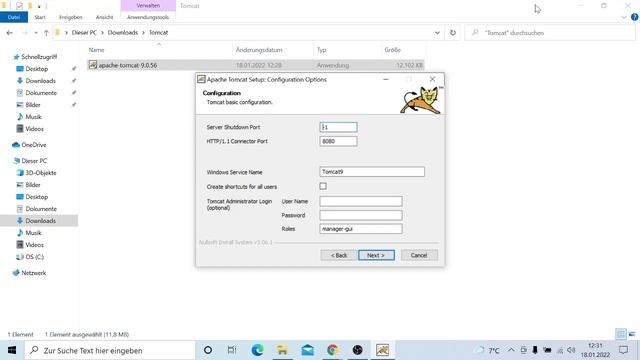
Task: Open Netzwerk in navigation pane
Action: tap(33, 273)
